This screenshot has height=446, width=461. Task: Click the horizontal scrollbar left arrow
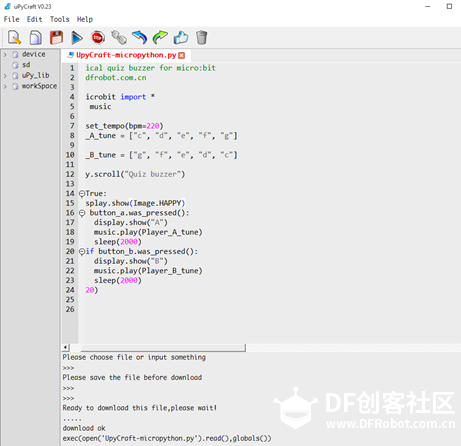point(66,348)
